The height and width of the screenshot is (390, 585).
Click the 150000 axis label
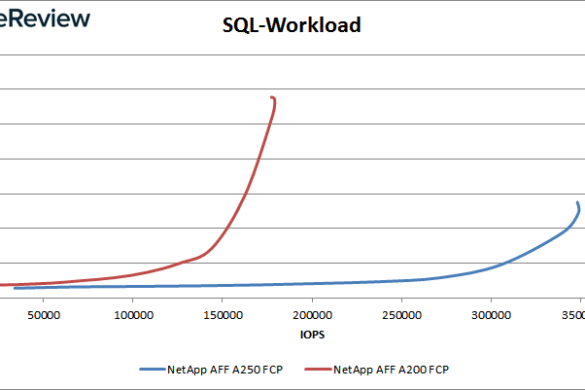coord(223,315)
